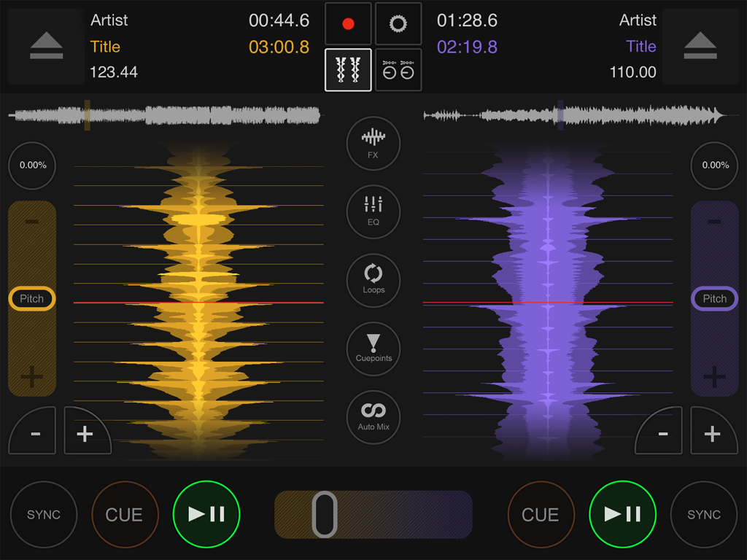Click the Artist label on the right deck
This screenshot has width=747, height=560.
[x=638, y=20]
